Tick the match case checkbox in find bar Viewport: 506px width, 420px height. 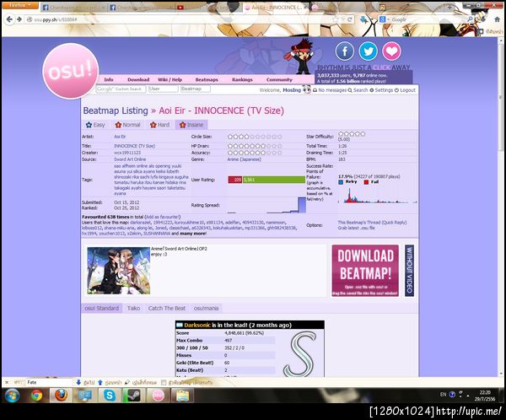[x=164, y=383]
